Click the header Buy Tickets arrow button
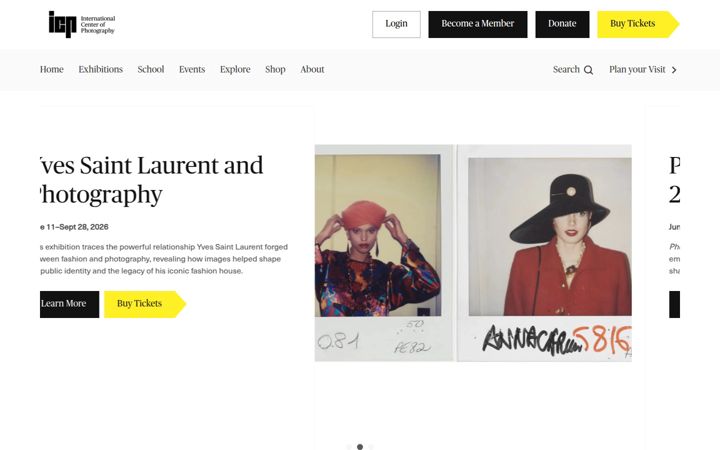This screenshot has height=450, width=720. [x=638, y=24]
